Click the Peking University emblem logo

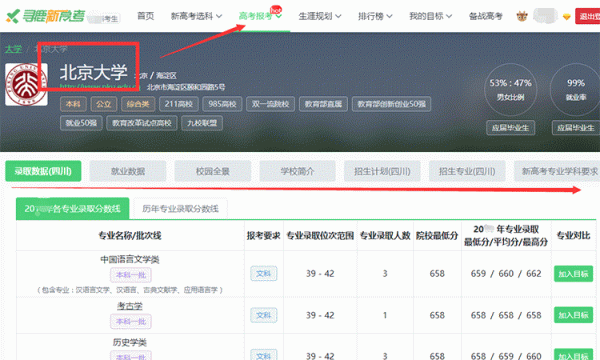[x=26, y=85]
